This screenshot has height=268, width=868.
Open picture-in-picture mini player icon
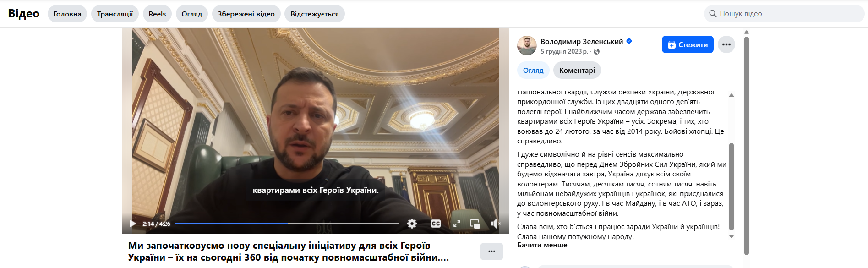point(475,224)
